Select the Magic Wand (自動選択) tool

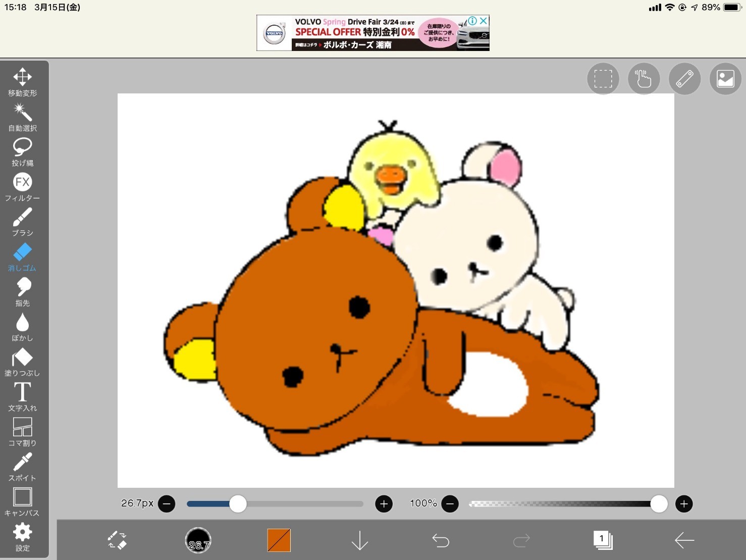[x=22, y=116]
